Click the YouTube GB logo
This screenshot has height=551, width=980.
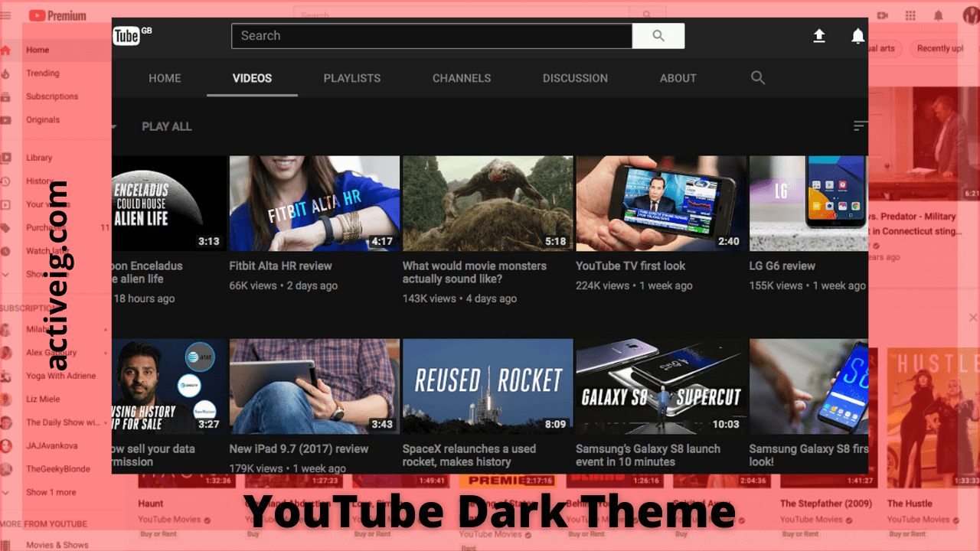132,36
